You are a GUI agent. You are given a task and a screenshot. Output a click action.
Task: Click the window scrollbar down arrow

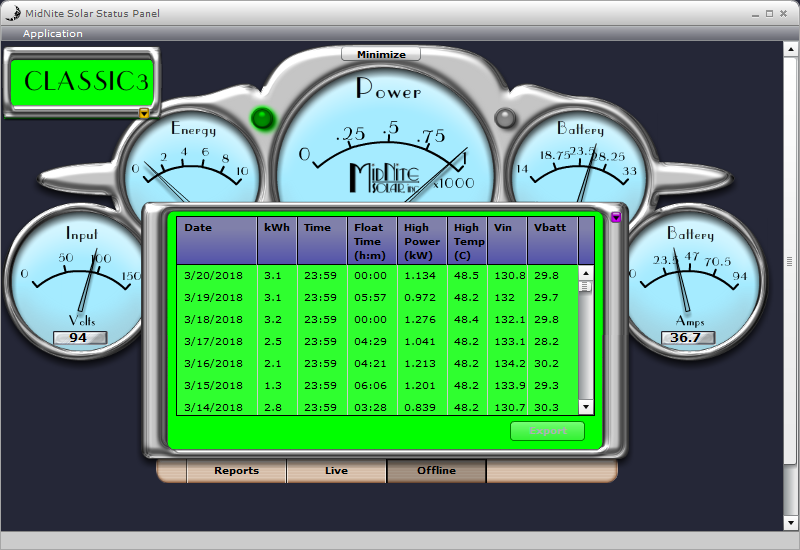tap(790, 523)
